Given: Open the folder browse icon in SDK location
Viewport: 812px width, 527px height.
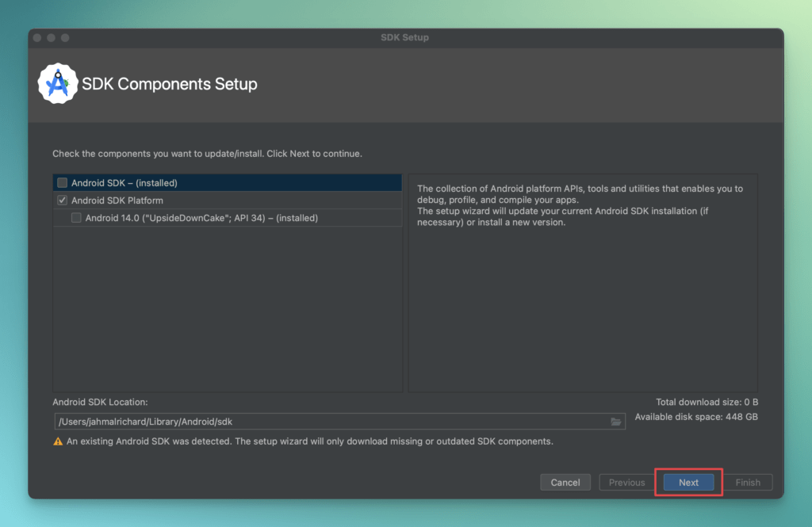Looking at the screenshot, I should (x=615, y=422).
